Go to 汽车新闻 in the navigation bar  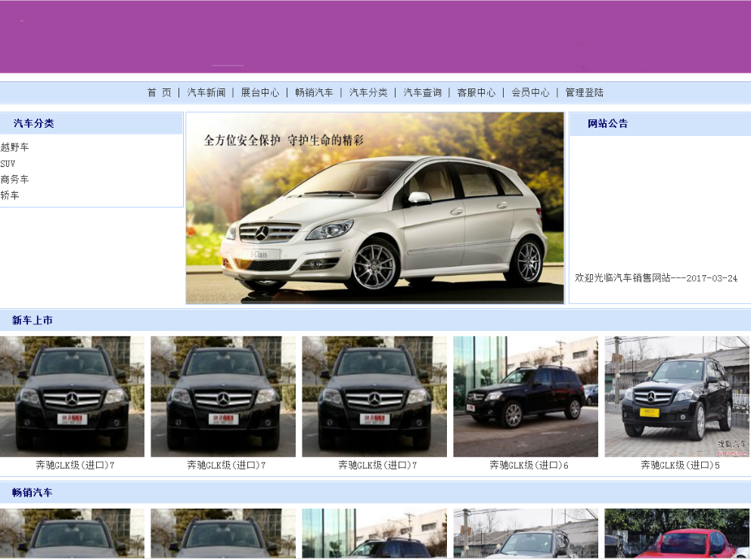(x=206, y=92)
